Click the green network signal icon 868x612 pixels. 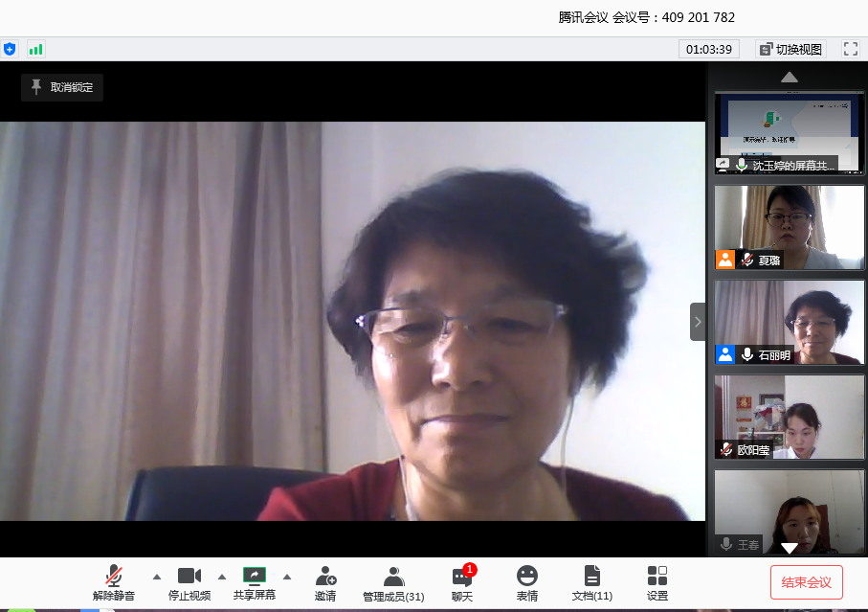(x=36, y=49)
